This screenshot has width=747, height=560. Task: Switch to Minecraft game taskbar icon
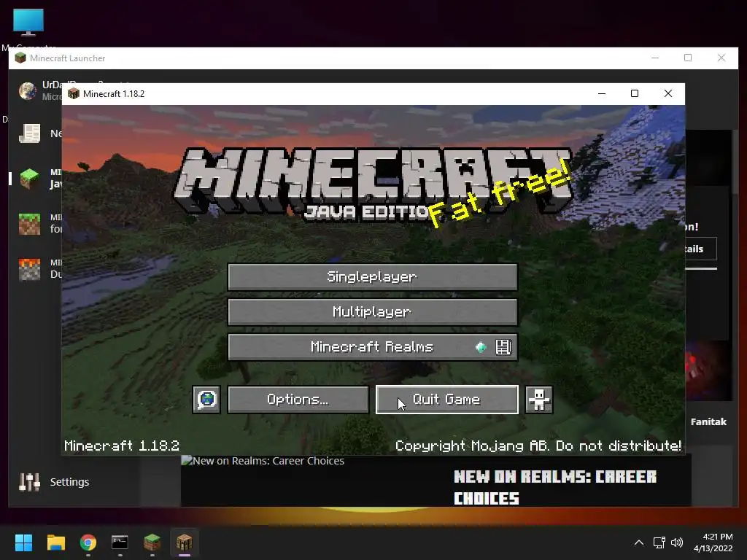pos(185,542)
